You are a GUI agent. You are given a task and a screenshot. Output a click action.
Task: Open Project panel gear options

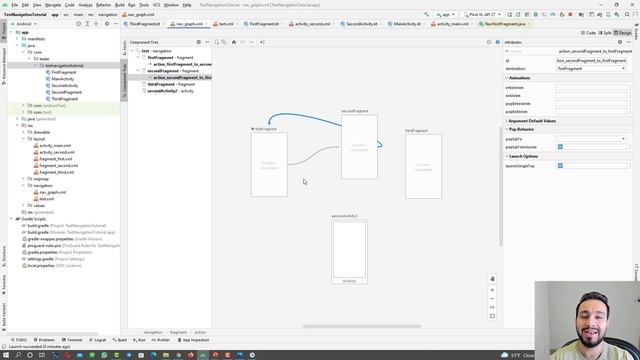107,24
